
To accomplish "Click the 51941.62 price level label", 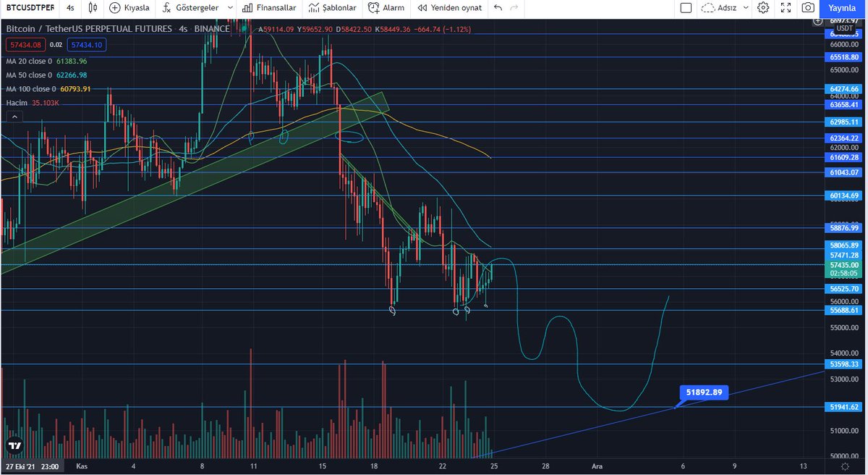I will [845, 407].
